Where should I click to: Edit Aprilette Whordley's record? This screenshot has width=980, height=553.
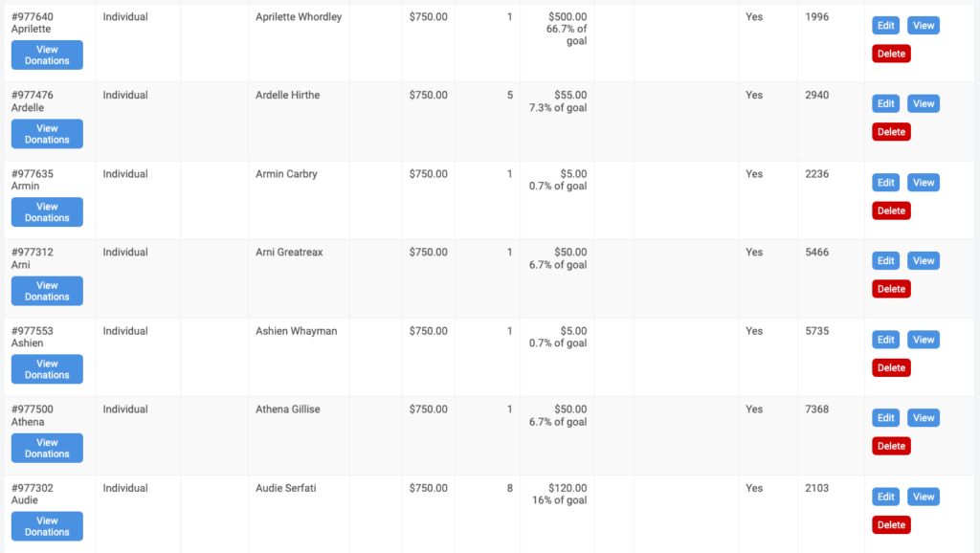coord(885,26)
